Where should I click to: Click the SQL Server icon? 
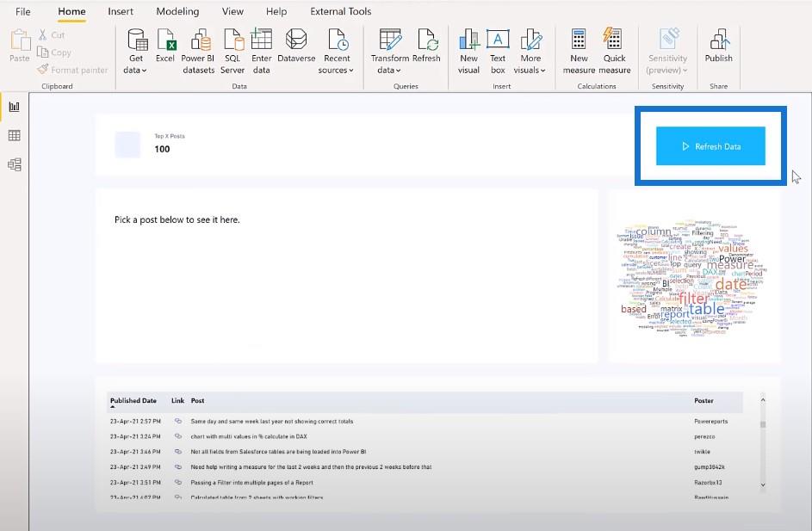click(232, 52)
